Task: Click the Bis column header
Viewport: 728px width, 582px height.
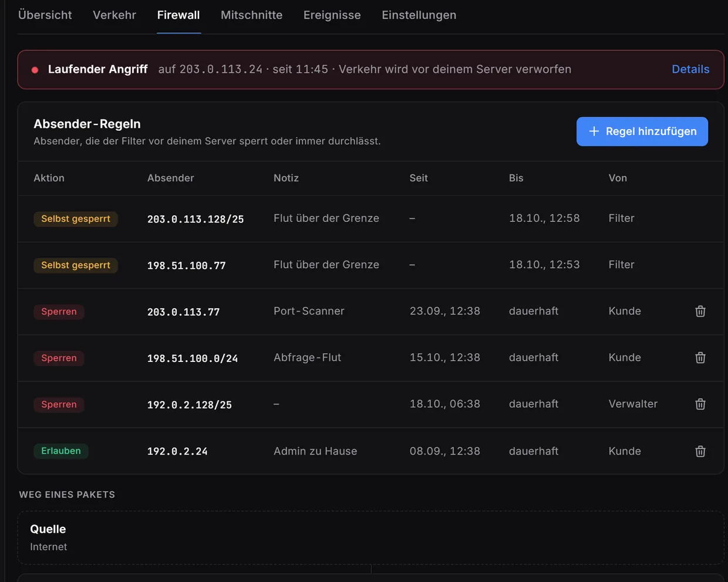Action: point(516,178)
